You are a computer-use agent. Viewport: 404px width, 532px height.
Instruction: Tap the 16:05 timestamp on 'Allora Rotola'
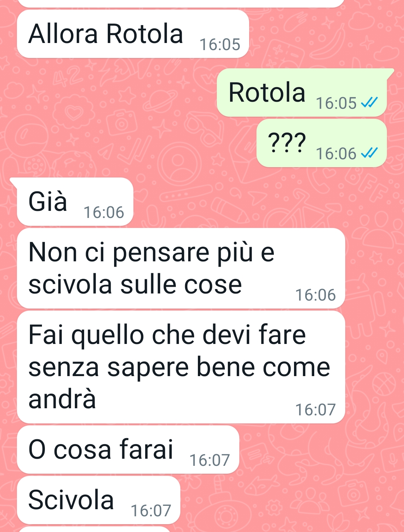(220, 44)
